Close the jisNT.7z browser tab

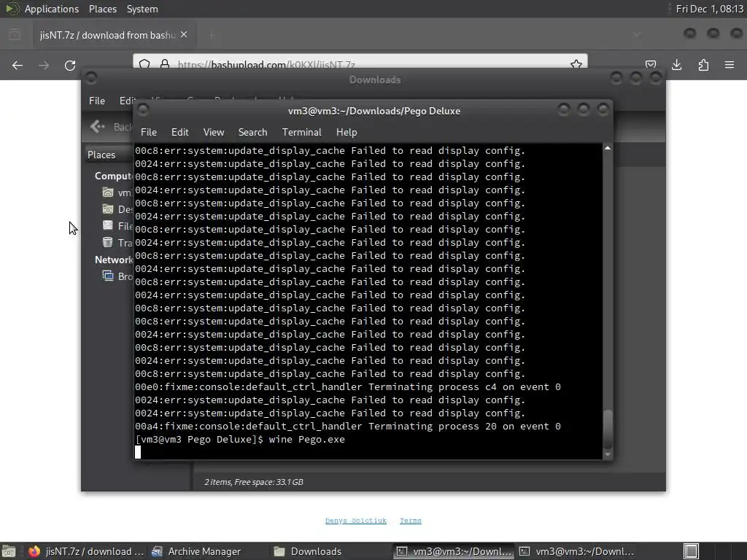point(184,35)
